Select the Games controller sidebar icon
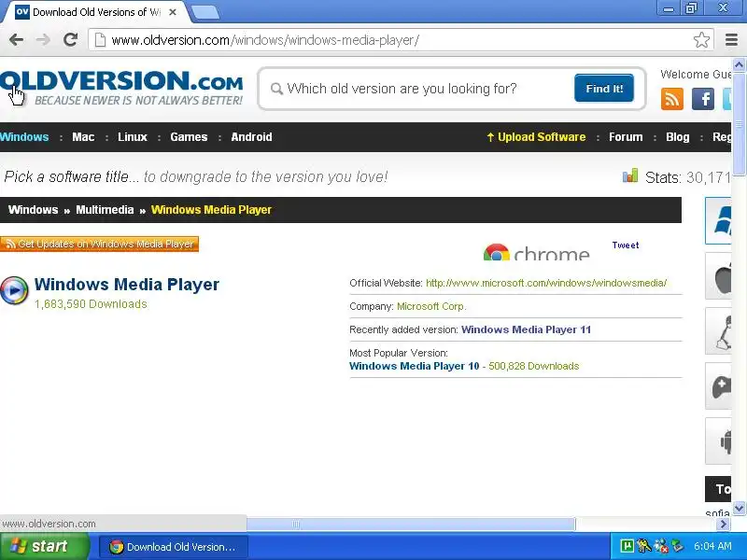 pos(718,386)
